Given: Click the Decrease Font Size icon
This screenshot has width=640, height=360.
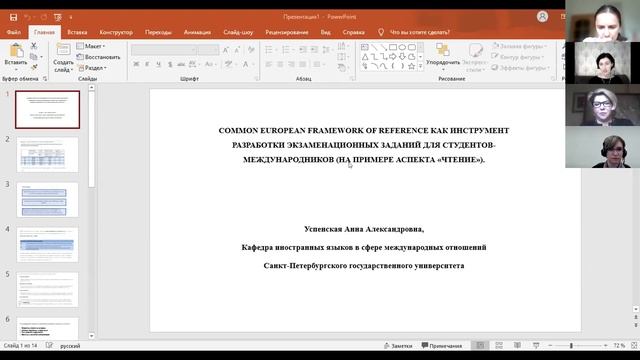Looking at the screenshot, I should pos(237,50).
